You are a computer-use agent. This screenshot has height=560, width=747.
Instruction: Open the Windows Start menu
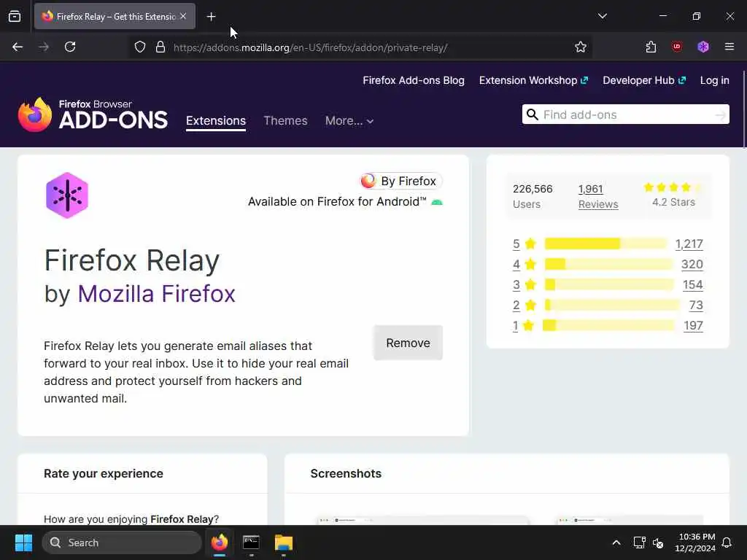coord(23,542)
